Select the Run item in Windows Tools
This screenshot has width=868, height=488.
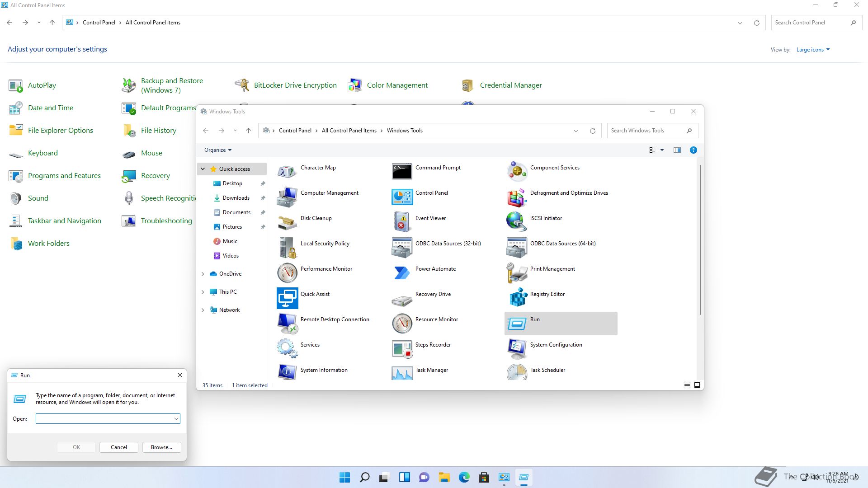561,323
